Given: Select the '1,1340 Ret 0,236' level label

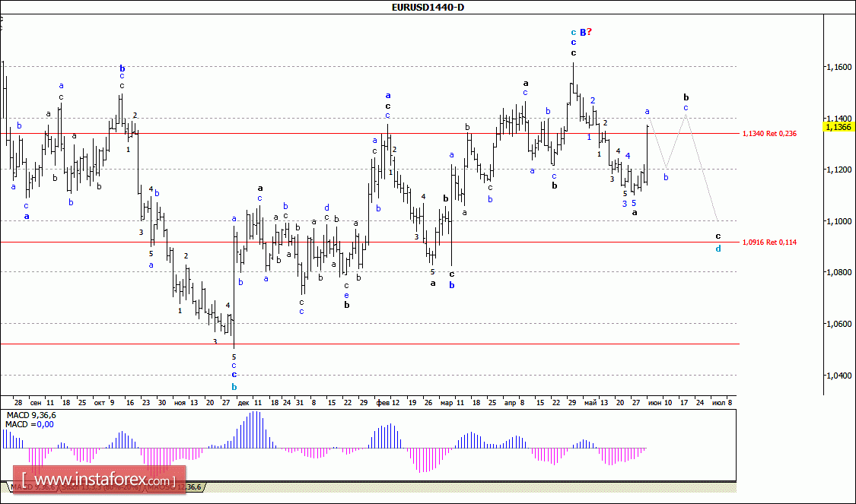Looking at the screenshot, I should coord(769,134).
